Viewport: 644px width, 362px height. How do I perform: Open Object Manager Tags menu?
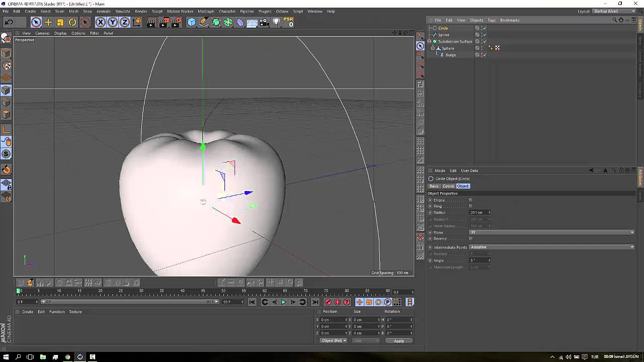coord(492,20)
